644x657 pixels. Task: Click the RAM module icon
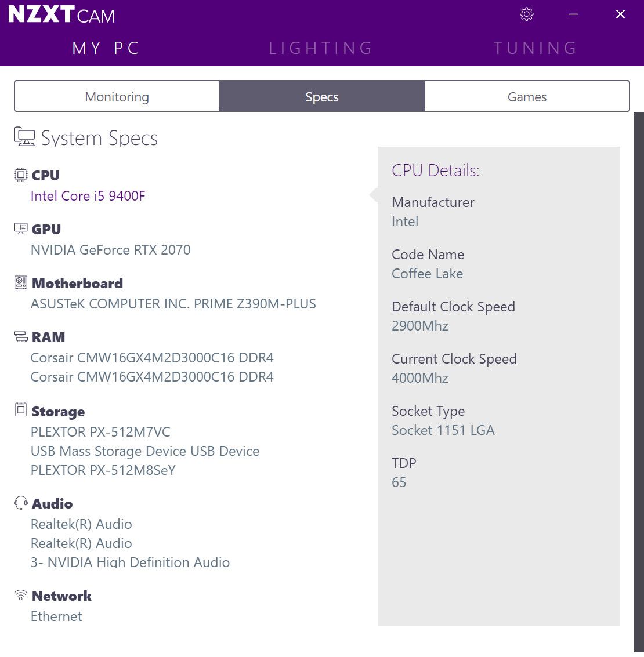(21, 337)
